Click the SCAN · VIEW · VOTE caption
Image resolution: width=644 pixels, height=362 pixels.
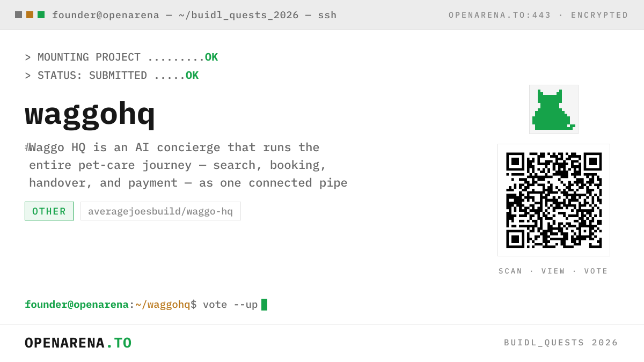(x=553, y=271)
